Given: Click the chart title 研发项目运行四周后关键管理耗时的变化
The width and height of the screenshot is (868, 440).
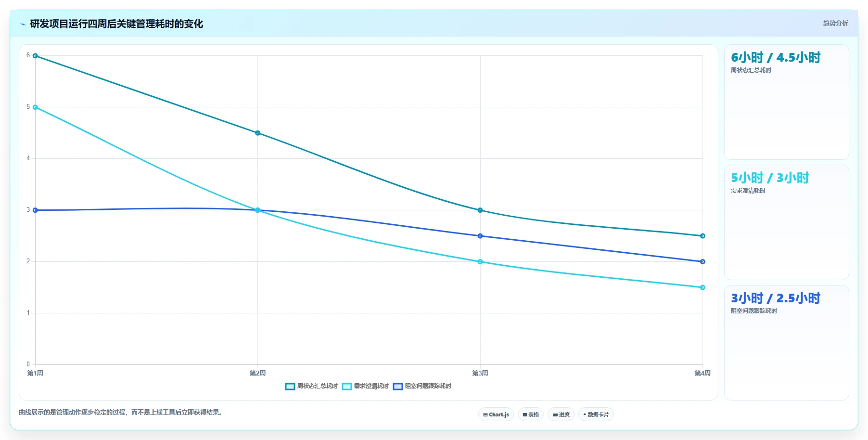Looking at the screenshot, I should (116, 24).
